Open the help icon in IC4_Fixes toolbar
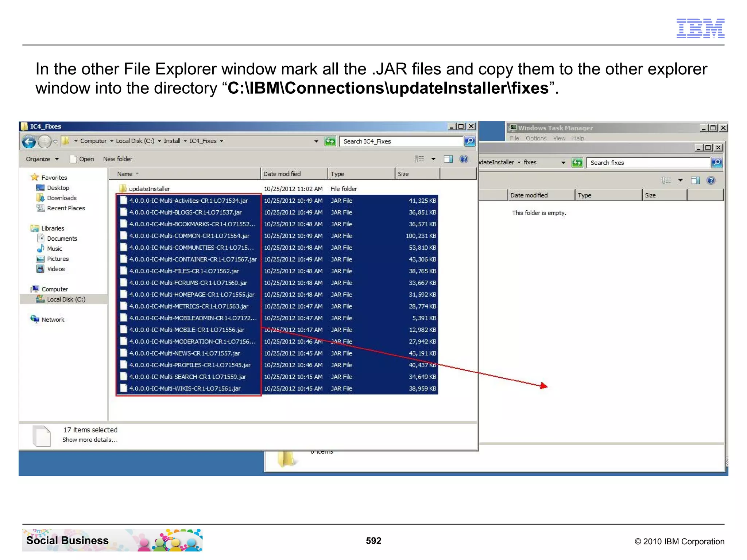 click(x=464, y=159)
